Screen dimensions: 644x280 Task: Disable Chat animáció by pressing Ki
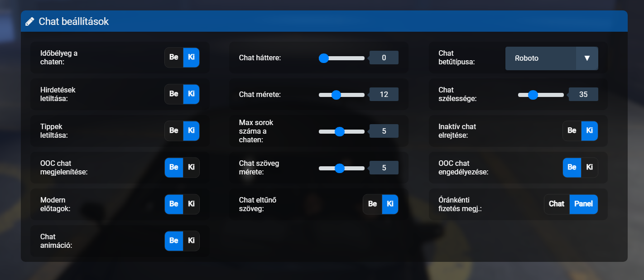[x=191, y=241]
